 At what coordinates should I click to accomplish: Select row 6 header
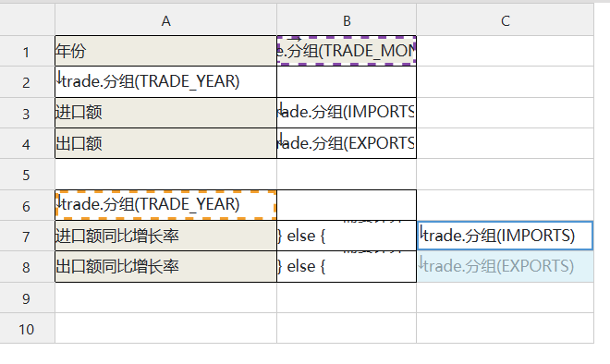click(27, 205)
